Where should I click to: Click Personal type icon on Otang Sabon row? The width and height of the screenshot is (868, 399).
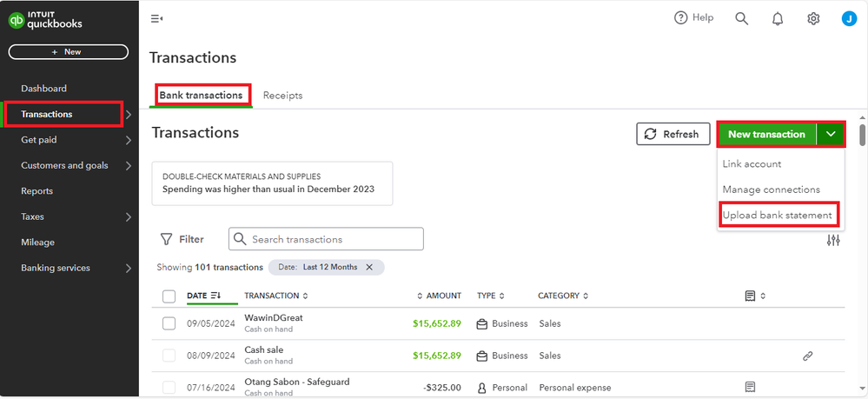481,388
